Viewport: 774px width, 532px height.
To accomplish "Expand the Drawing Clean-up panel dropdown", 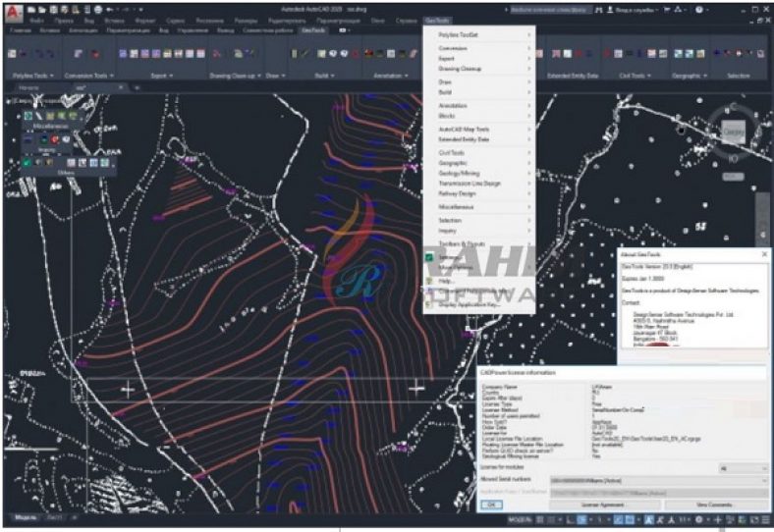I will (258, 76).
